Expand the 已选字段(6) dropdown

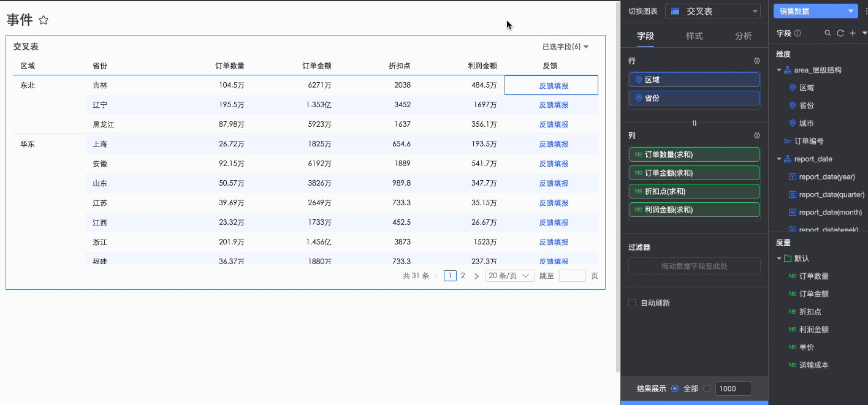tap(565, 47)
